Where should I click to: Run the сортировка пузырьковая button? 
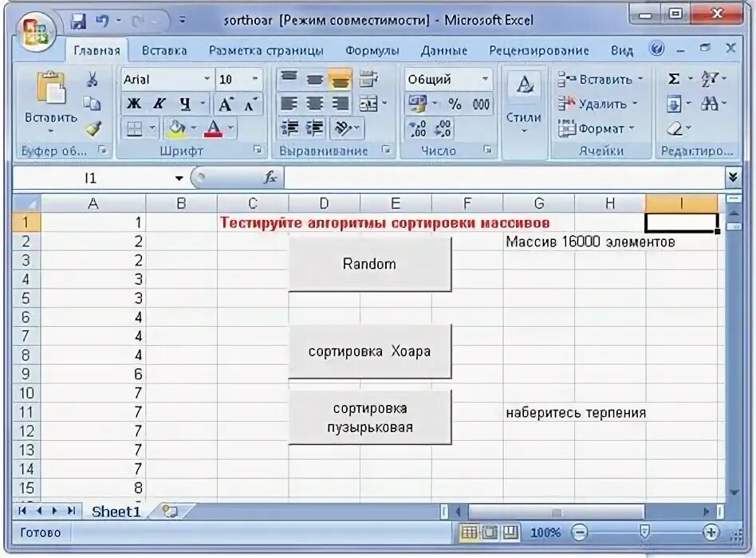[x=370, y=417]
